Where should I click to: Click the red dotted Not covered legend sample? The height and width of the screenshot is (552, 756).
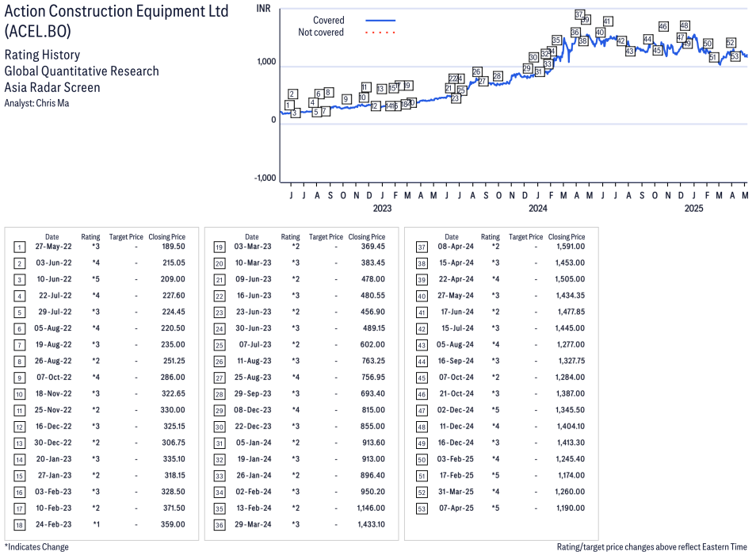pyautogui.click(x=380, y=33)
